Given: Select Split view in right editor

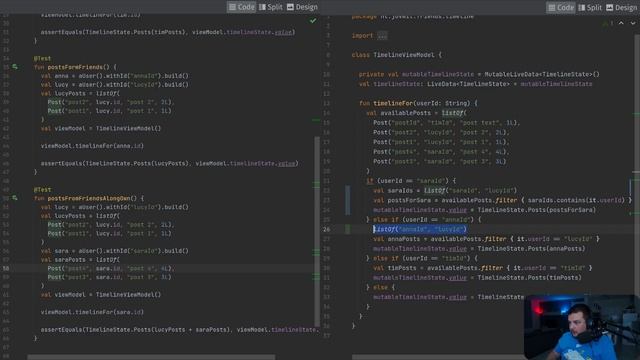Looking at the screenshot, I should pyautogui.click(x=590, y=7).
